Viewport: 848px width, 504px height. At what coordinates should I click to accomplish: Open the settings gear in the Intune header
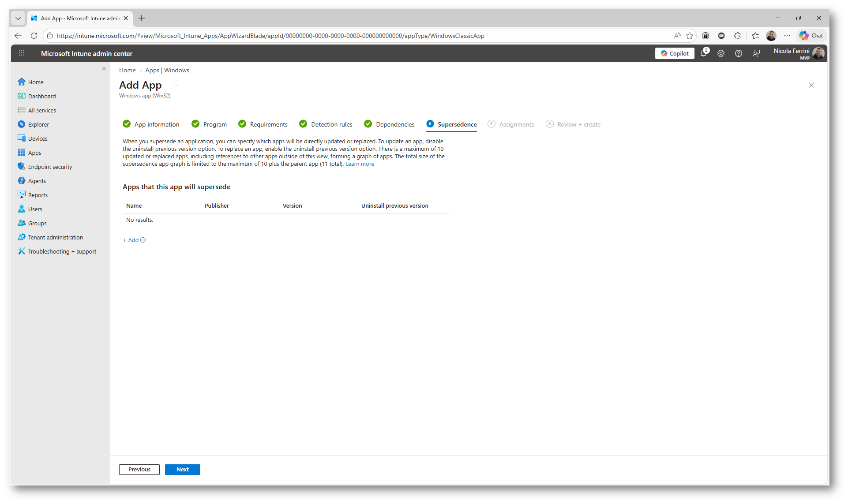coord(721,53)
